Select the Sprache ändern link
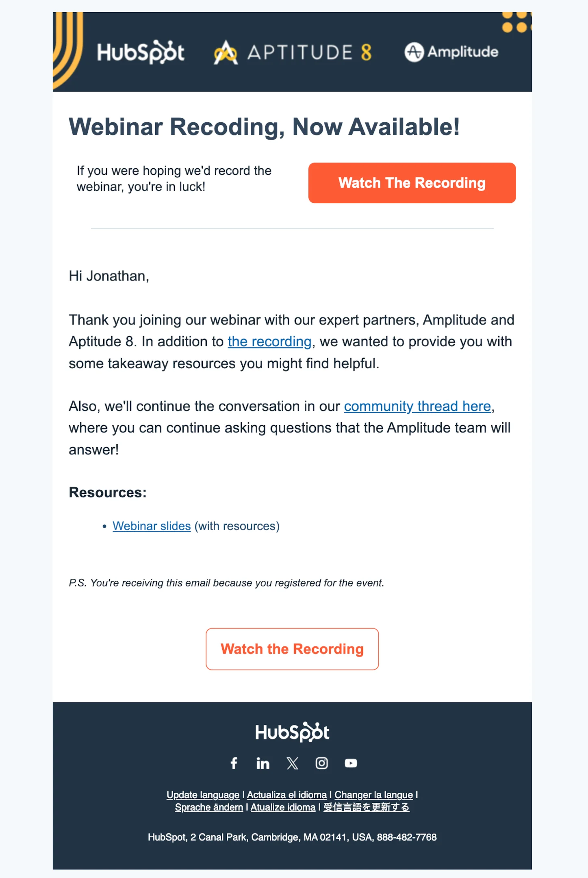The height and width of the screenshot is (878, 588). 210,808
